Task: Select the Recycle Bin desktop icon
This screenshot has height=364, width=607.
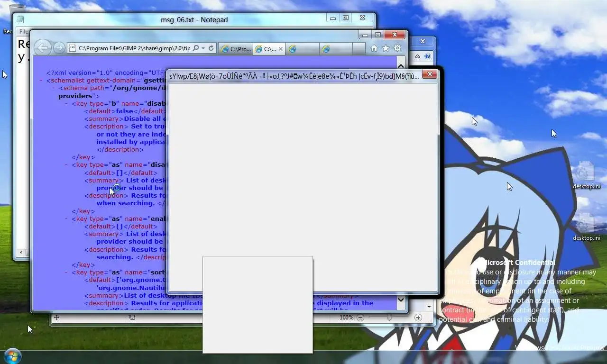Action: [x=8, y=19]
